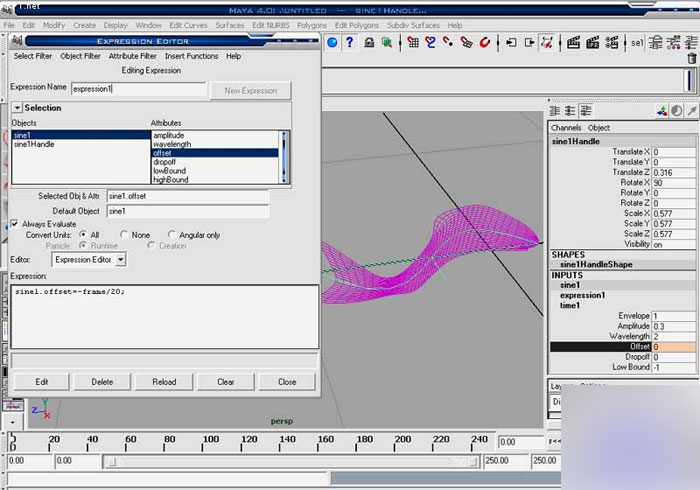
Task: Click first sidebar toggle icon after sel field
Action: pos(656,43)
